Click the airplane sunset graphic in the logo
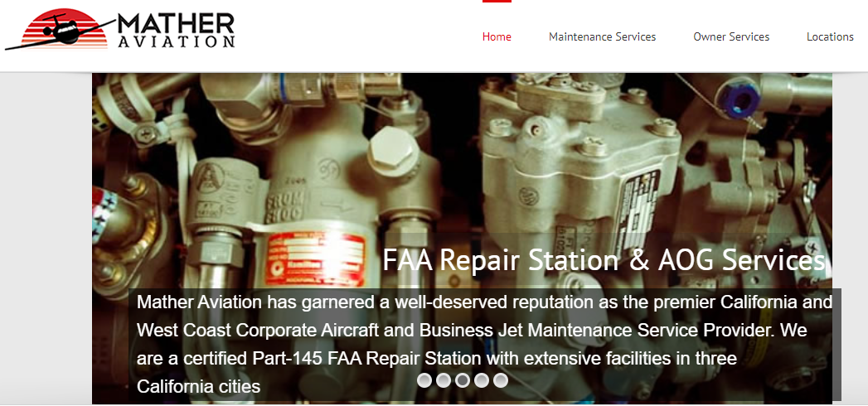The height and width of the screenshot is (406, 868). click(61, 29)
